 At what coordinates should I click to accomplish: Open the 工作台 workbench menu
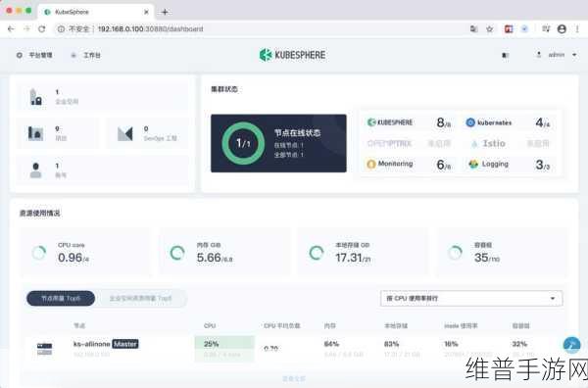(86, 55)
